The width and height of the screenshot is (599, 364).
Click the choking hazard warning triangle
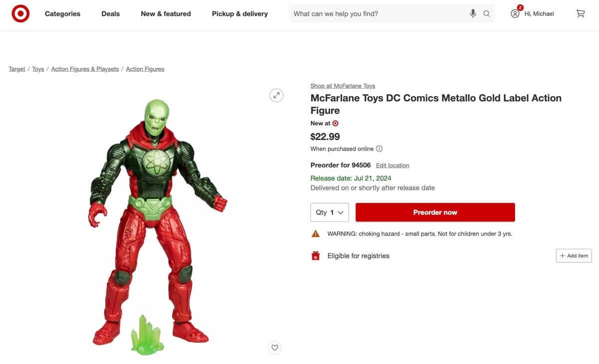point(315,232)
